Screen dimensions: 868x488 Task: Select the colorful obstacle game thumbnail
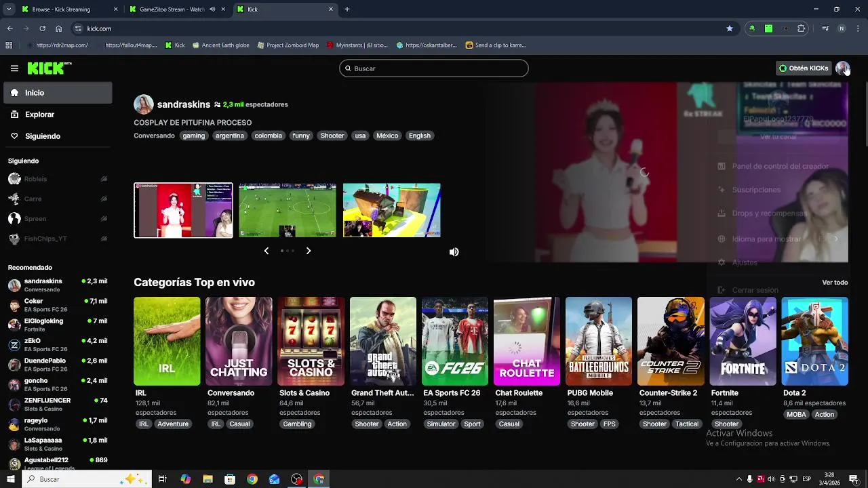tap(392, 210)
